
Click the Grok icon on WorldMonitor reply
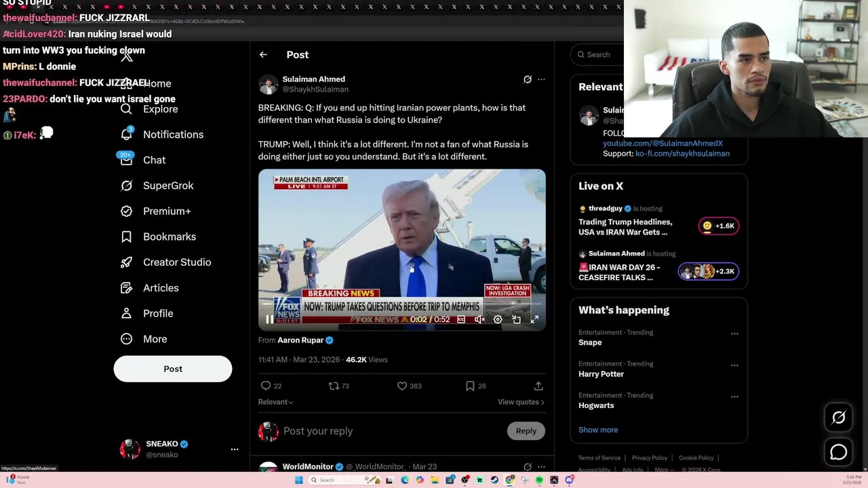[x=528, y=466]
